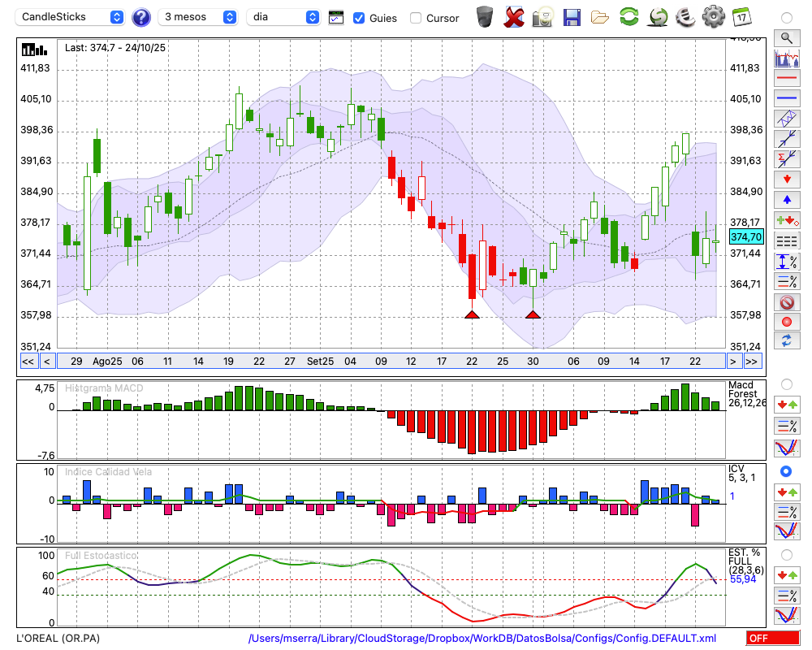Click ICV panel red-green arrows button
Viewport: 812px width, 650px height.
coord(787,492)
